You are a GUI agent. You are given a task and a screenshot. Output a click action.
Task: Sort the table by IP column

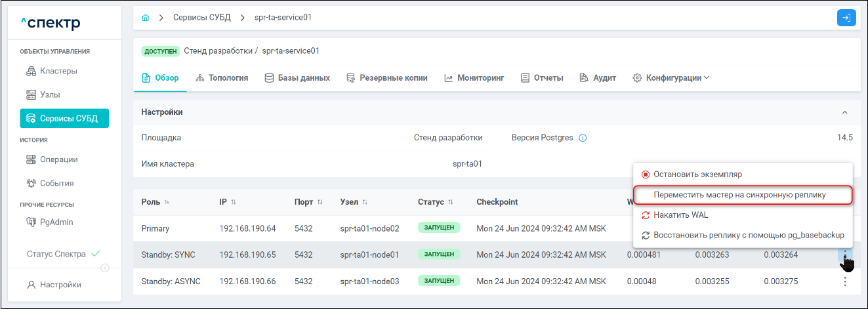[234, 202]
